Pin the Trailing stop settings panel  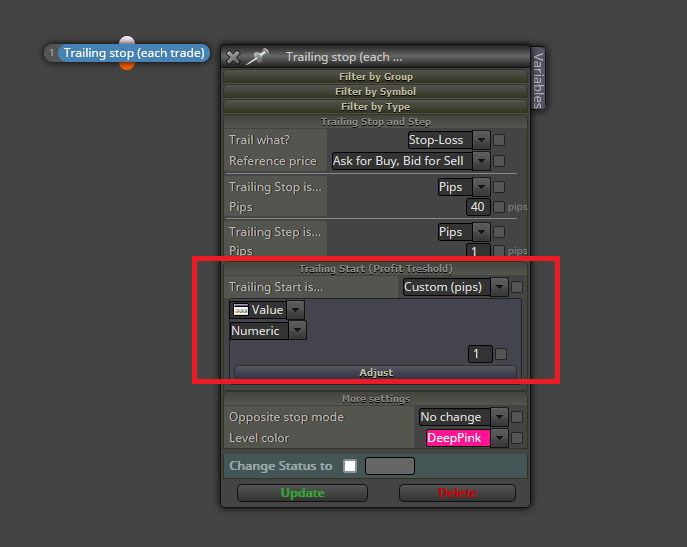(x=257, y=57)
